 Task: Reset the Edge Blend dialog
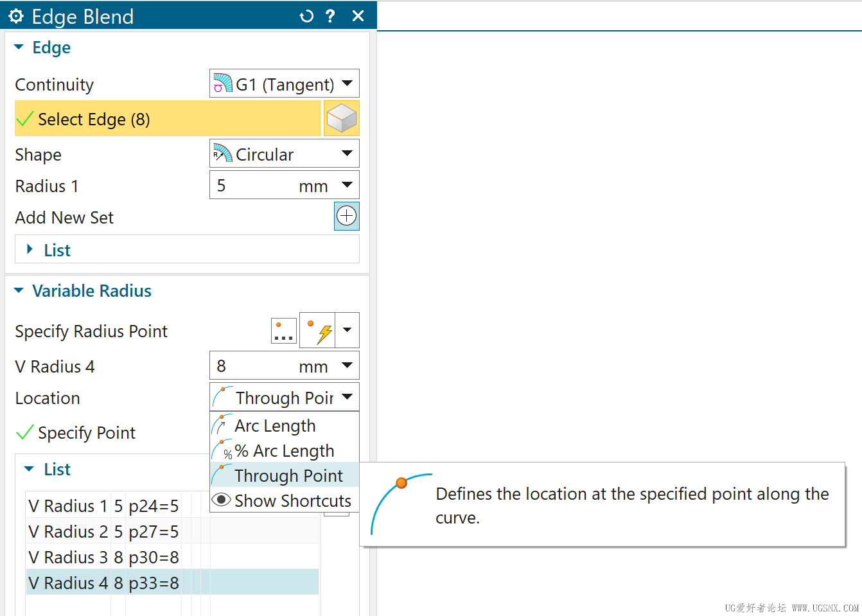pyautogui.click(x=306, y=16)
